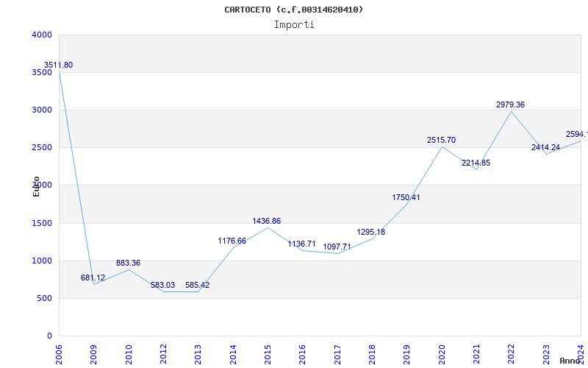
Task: Click the 1436.86 peak value label
Action: [x=267, y=222]
